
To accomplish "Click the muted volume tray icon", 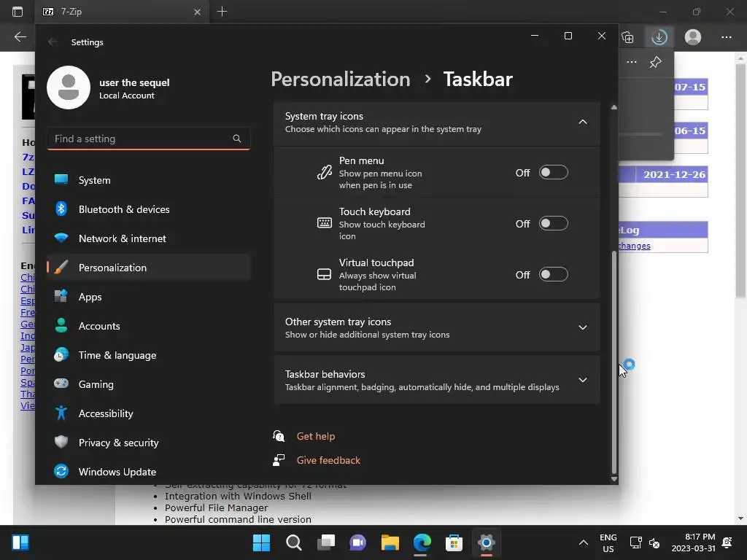I will coord(654,542).
